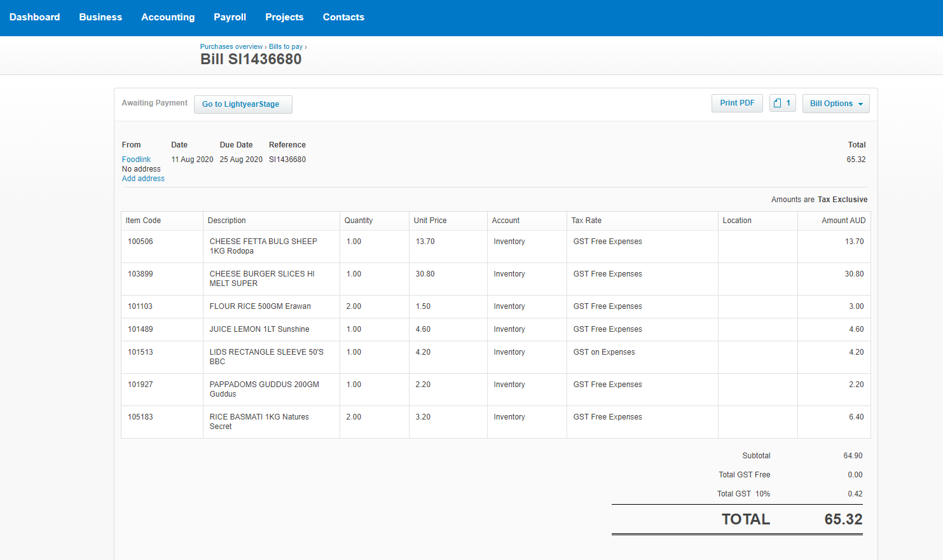
Task: Click the Total GST Free amount 0.00
Action: tap(855, 475)
